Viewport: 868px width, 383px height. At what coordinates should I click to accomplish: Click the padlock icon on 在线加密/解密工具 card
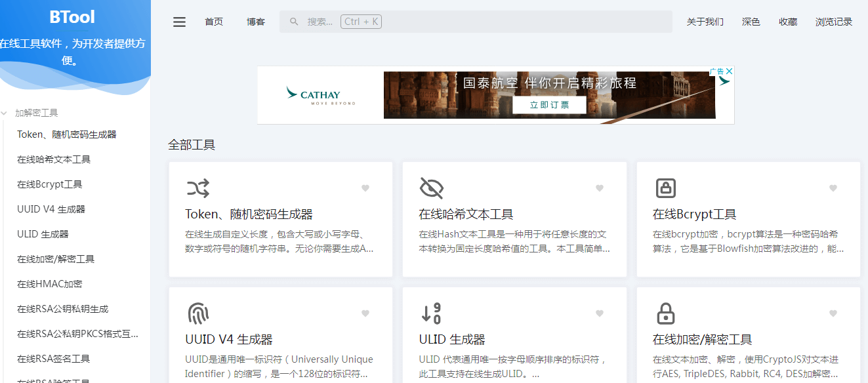point(666,313)
